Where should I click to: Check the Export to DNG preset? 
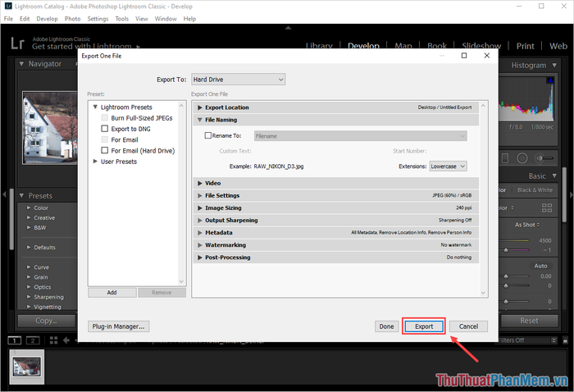tap(105, 129)
